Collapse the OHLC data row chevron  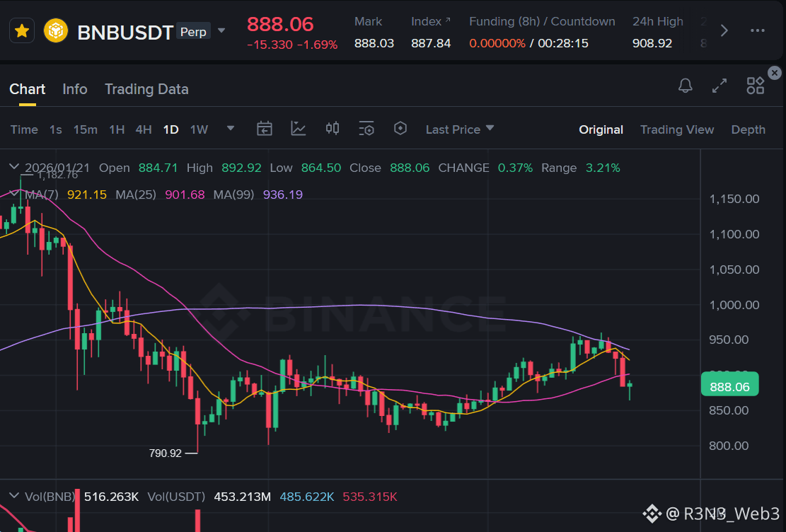coord(14,166)
